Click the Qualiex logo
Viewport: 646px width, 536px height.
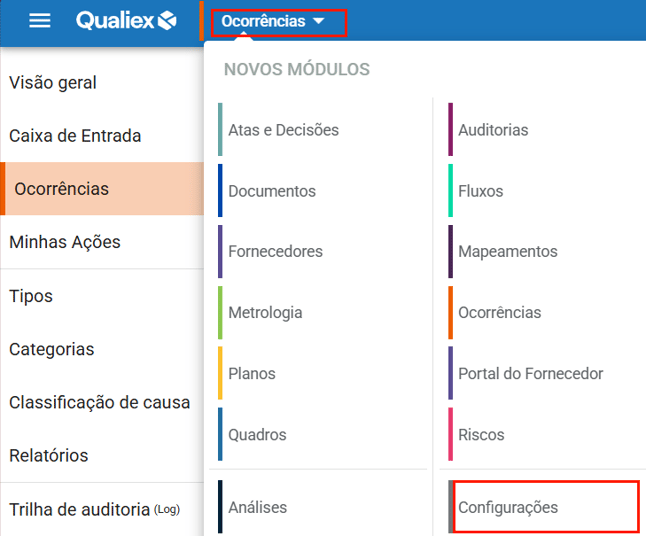pos(126,21)
